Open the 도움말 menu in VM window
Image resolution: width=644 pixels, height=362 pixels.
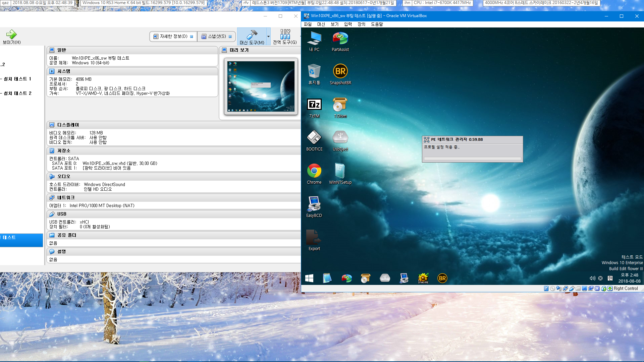377,24
